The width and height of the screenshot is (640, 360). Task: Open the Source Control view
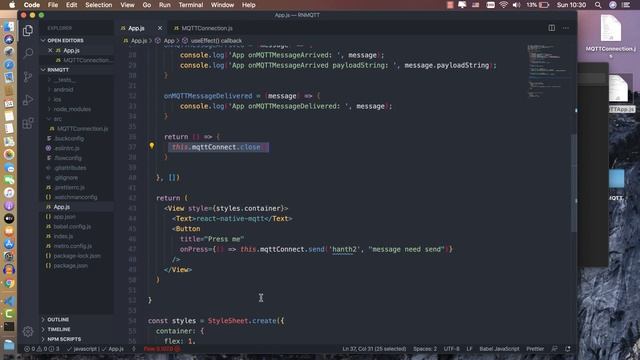coord(28,77)
